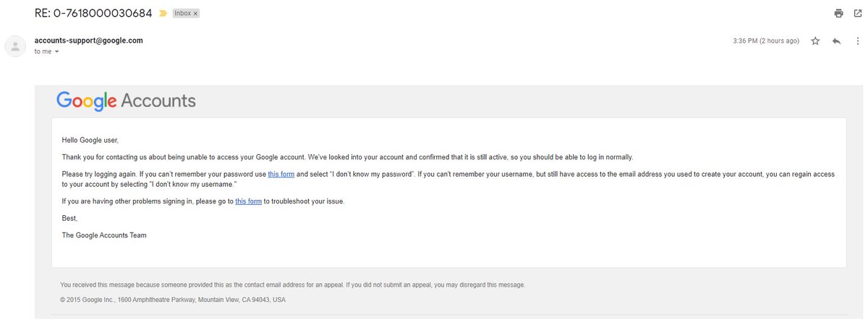
Task: Click the "Best," closing line
Action: tap(69, 218)
